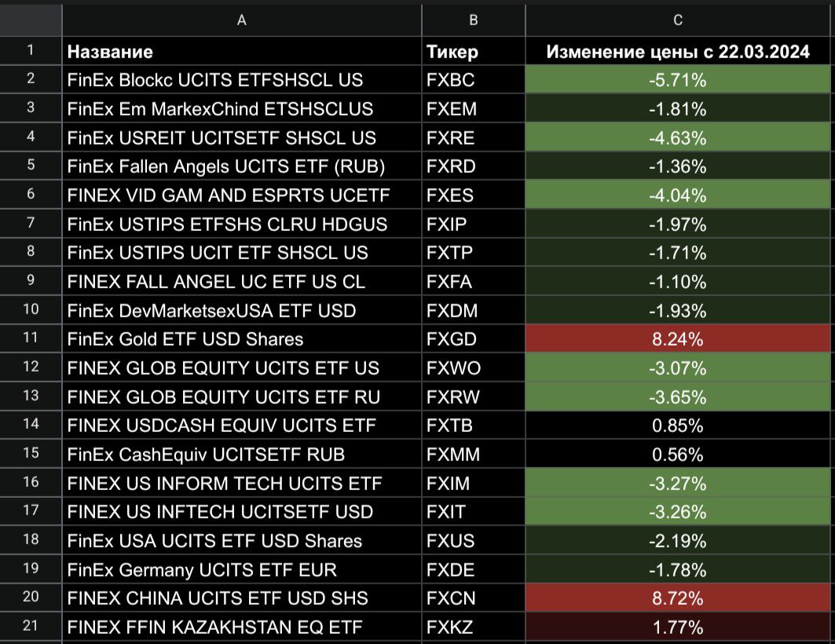Click the green -5.71% cell

click(x=678, y=79)
